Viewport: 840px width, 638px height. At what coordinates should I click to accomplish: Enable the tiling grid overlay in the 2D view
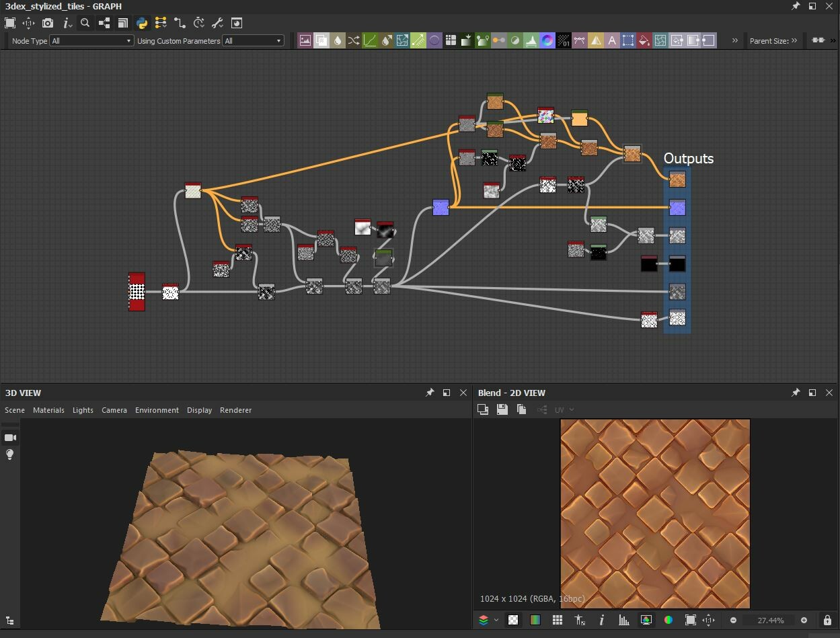tap(556, 620)
